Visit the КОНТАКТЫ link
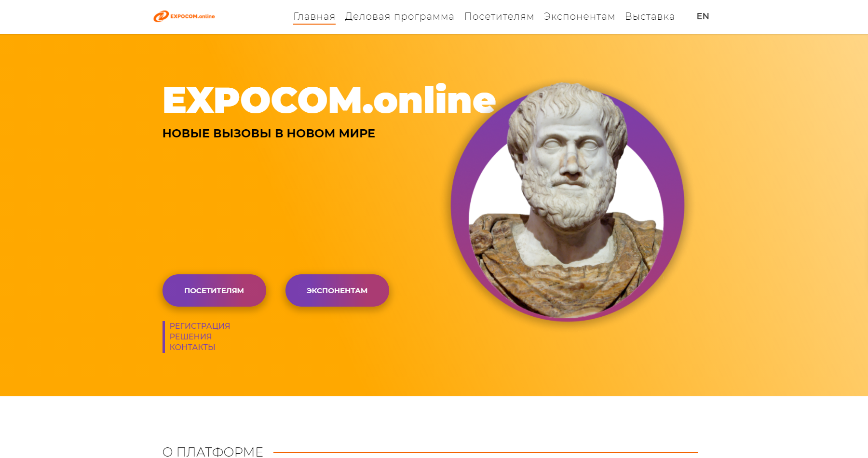Screen dimensions: 868x458 [x=192, y=347]
